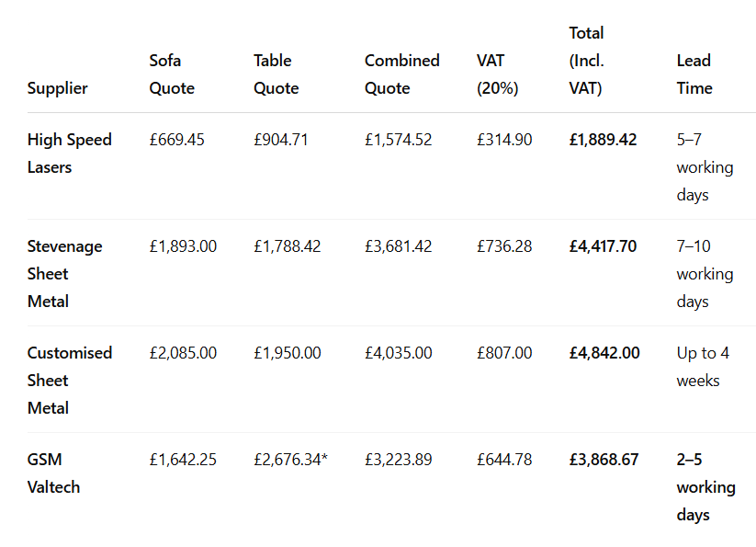Select the Combined Quote column header
The width and height of the screenshot is (756, 547).
pyautogui.click(x=402, y=74)
